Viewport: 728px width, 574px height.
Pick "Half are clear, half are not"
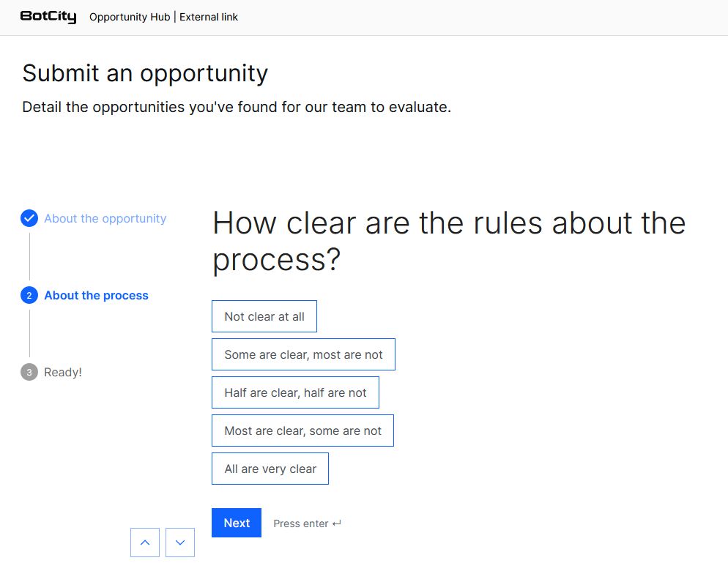(x=295, y=392)
